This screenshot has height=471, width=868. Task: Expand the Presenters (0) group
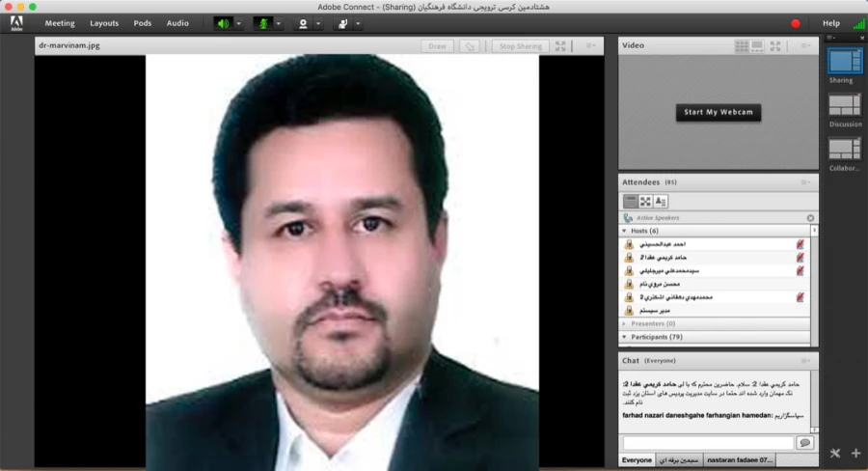[x=624, y=323]
